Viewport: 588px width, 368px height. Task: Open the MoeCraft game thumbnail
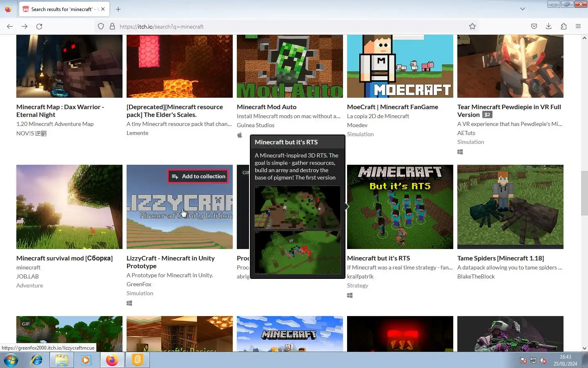[x=400, y=66]
